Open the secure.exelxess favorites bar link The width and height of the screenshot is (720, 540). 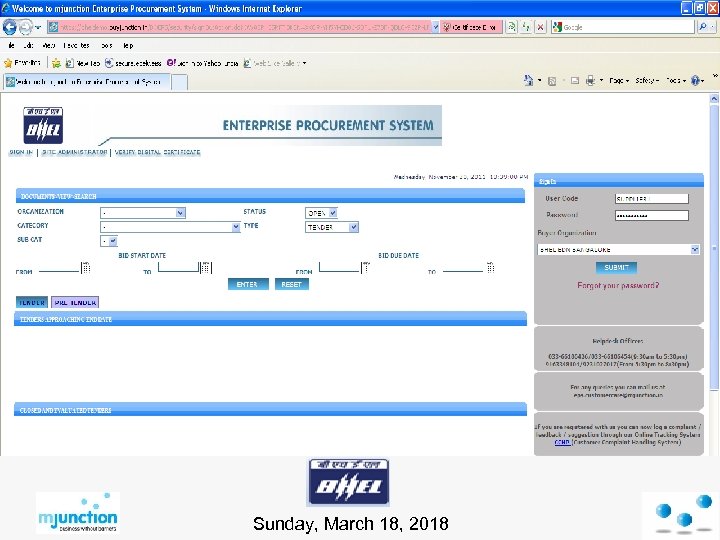134,63
